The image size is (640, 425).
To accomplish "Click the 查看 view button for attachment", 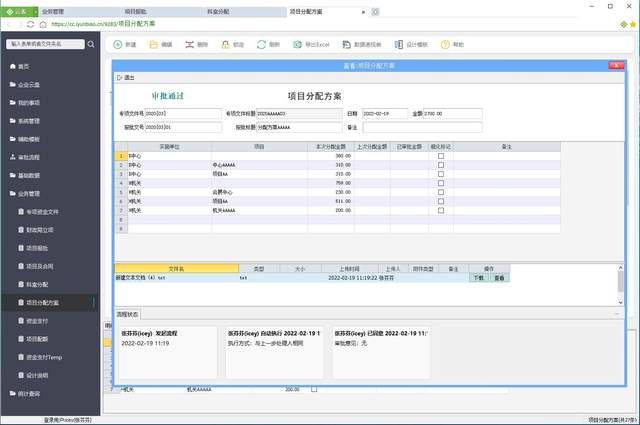I will [x=499, y=278].
